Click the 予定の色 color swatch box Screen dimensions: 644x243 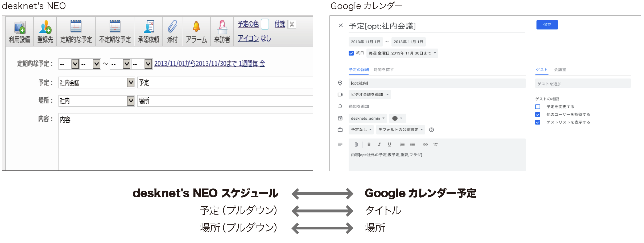[265, 24]
